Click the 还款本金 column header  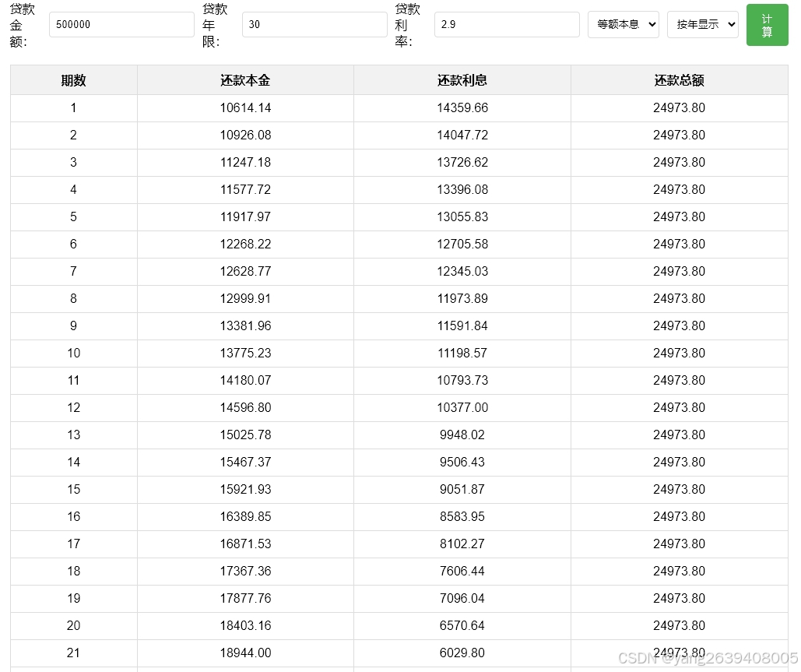click(x=245, y=80)
